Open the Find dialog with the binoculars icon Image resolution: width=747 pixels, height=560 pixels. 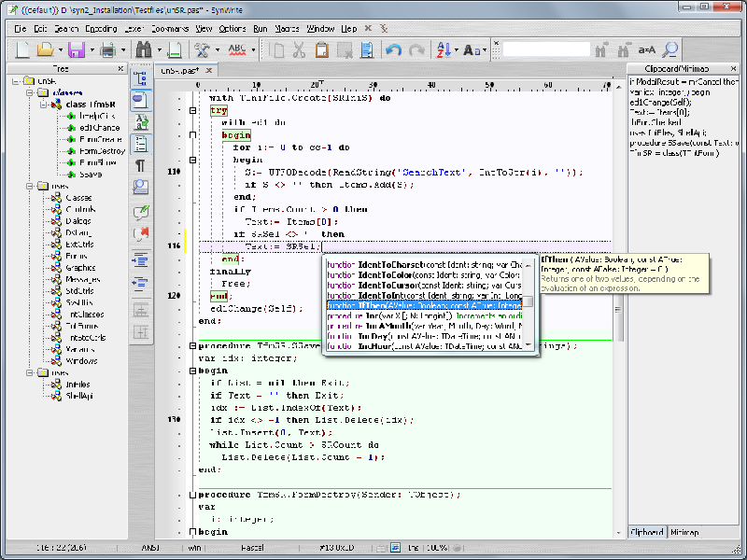(144, 49)
